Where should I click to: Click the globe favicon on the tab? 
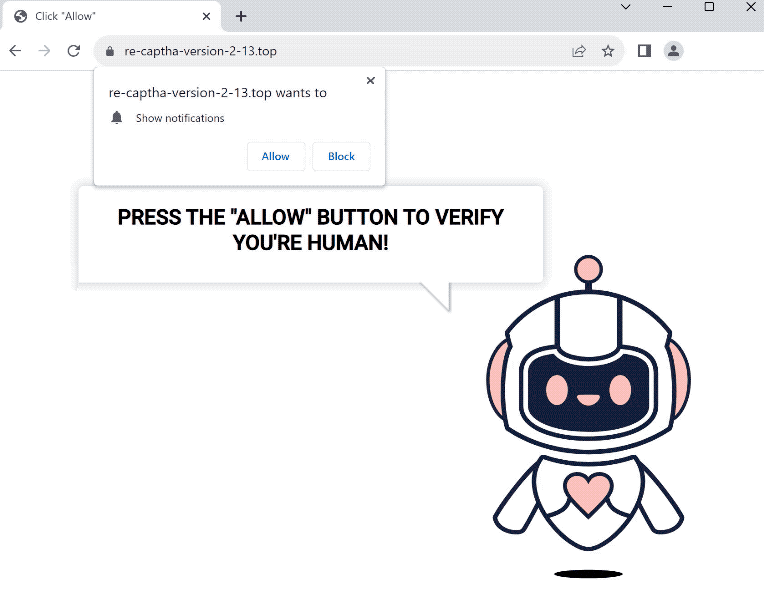point(20,16)
